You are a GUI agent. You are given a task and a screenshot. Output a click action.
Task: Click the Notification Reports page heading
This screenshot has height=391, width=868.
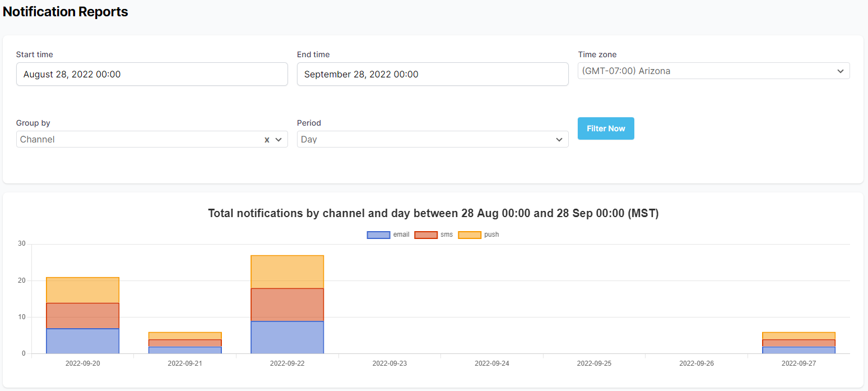[x=66, y=12]
